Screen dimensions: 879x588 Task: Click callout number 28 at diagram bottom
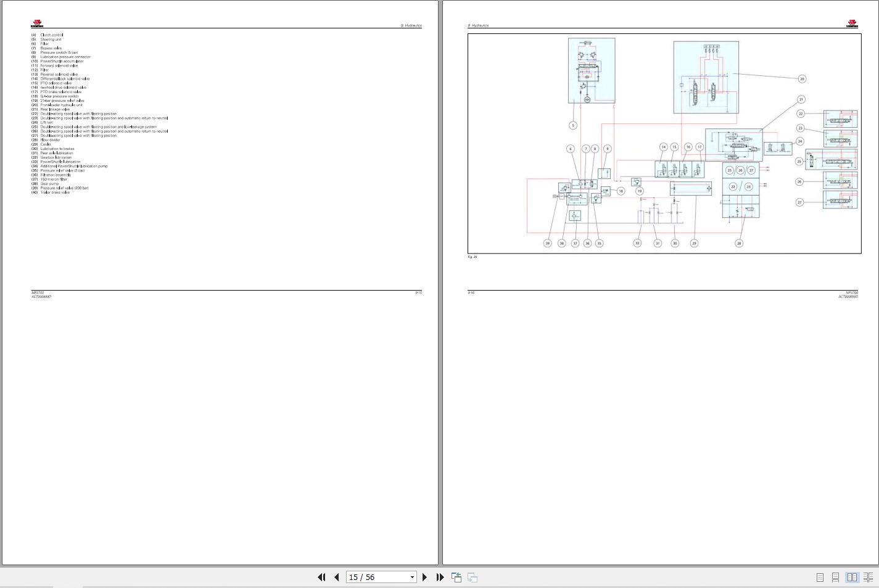(x=739, y=243)
